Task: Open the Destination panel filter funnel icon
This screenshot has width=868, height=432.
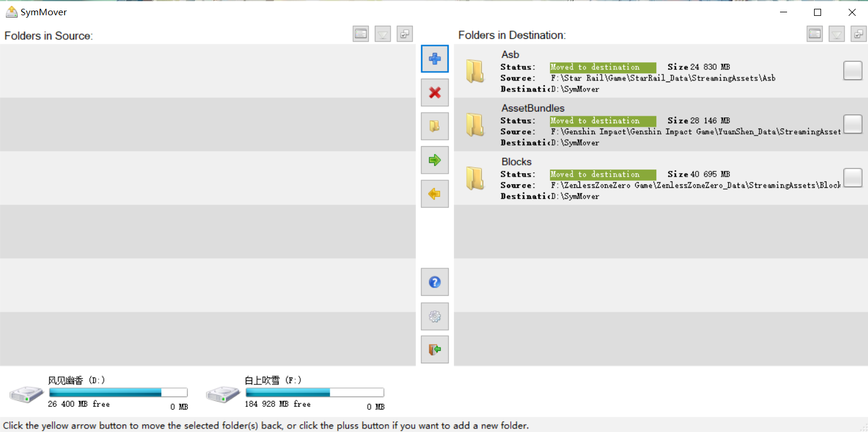Action: 837,34
